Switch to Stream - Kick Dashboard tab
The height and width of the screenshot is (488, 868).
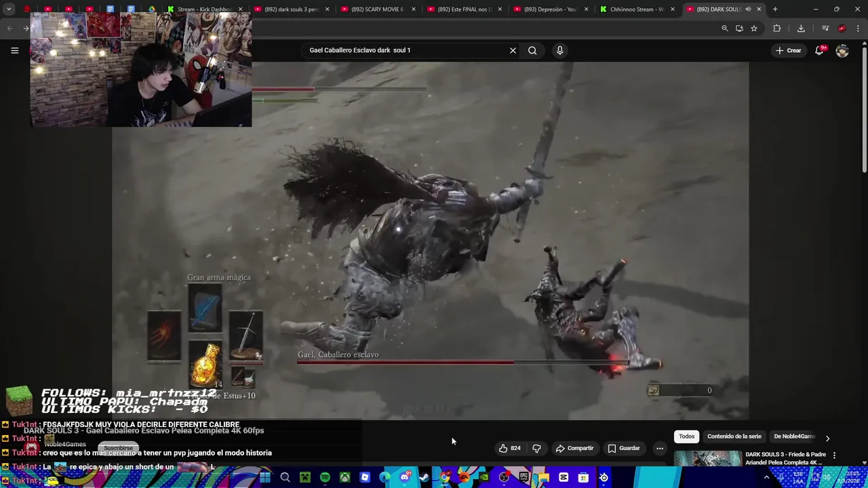[205, 9]
